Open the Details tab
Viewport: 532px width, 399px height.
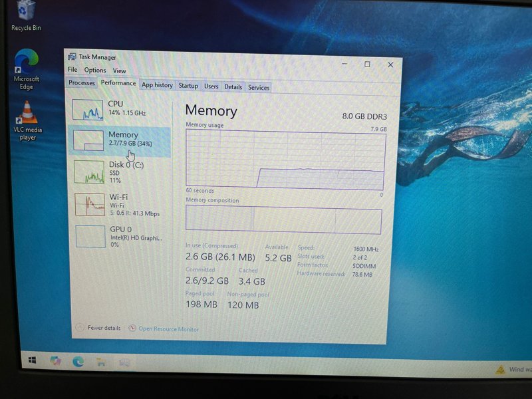pos(235,86)
